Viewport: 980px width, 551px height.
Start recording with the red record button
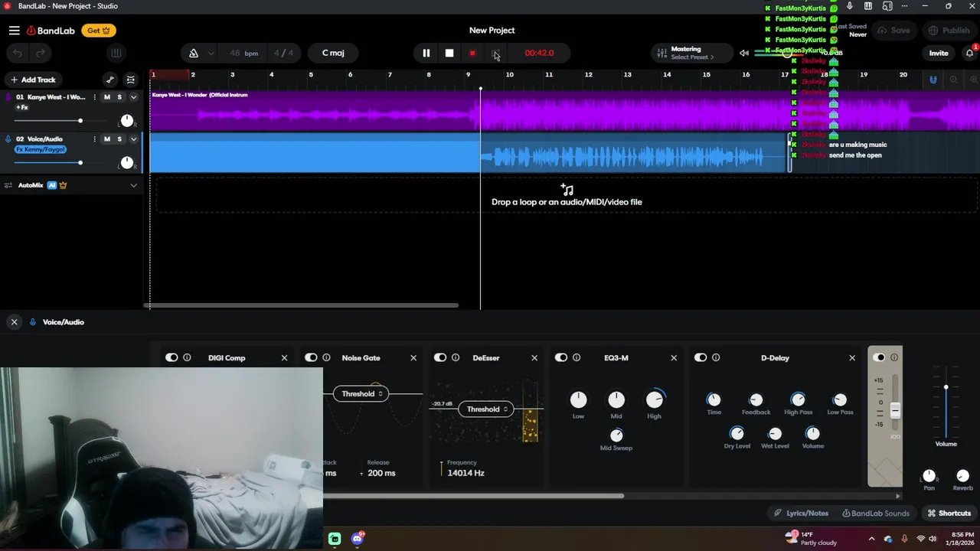coord(472,53)
